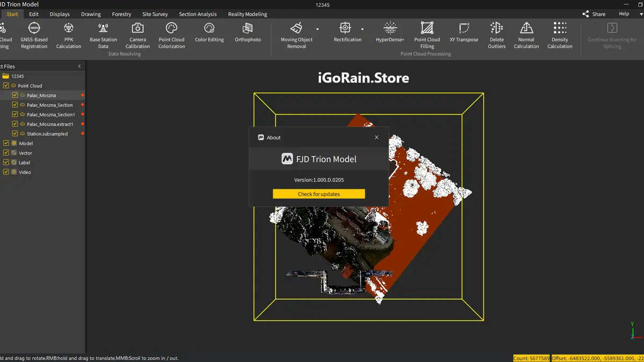The height and width of the screenshot is (362, 644).
Task: Run Point Cloud Filling
Action: 427,35
